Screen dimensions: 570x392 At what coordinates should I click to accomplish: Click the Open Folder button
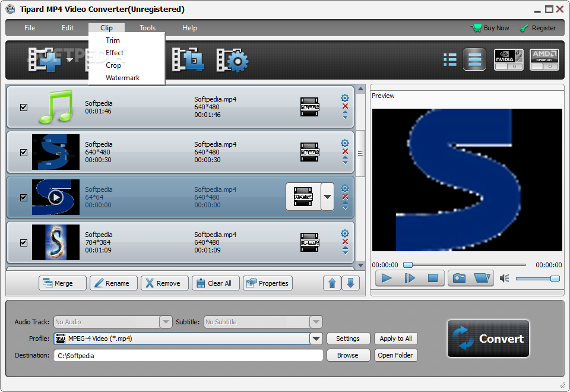[396, 355]
